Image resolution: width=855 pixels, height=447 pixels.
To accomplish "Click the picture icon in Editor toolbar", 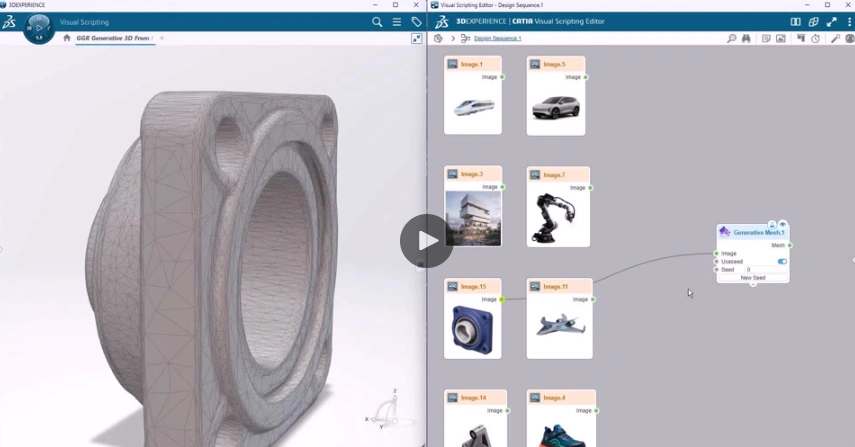I will pos(781,38).
